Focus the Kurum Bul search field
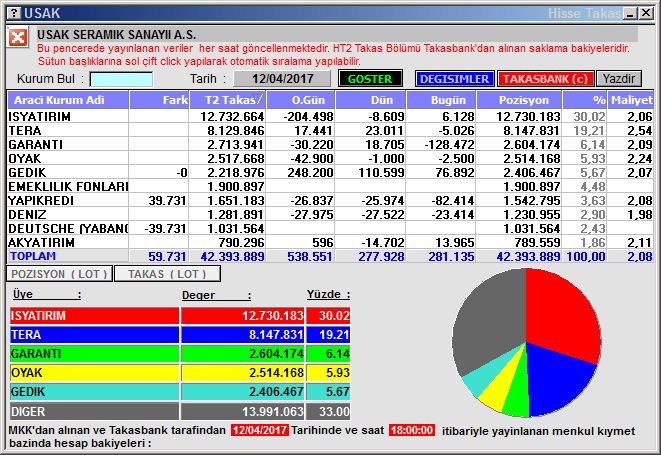 [121, 79]
